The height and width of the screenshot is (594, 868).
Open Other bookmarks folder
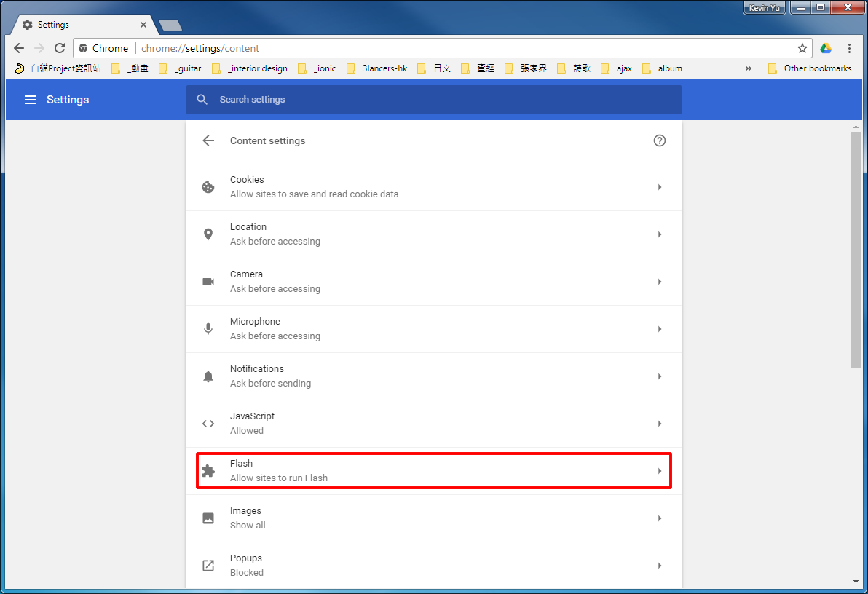pyautogui.click(x=810, y=68)
